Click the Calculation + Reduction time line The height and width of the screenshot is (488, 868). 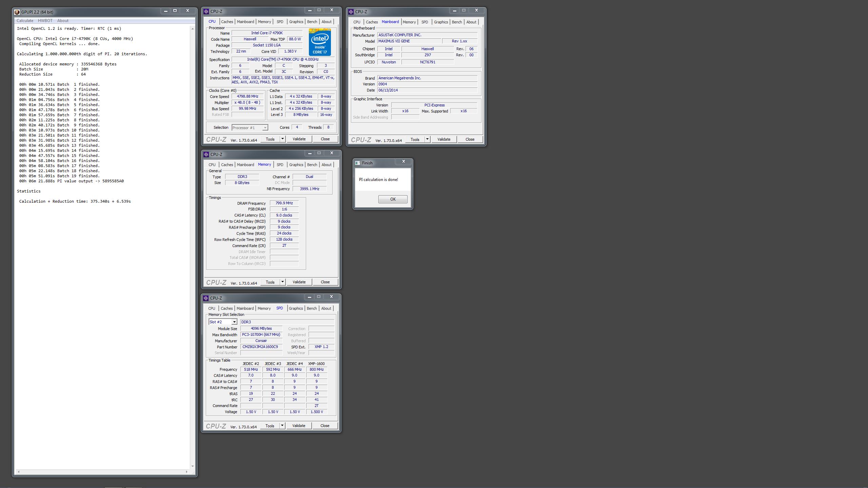tap(75, 201)
